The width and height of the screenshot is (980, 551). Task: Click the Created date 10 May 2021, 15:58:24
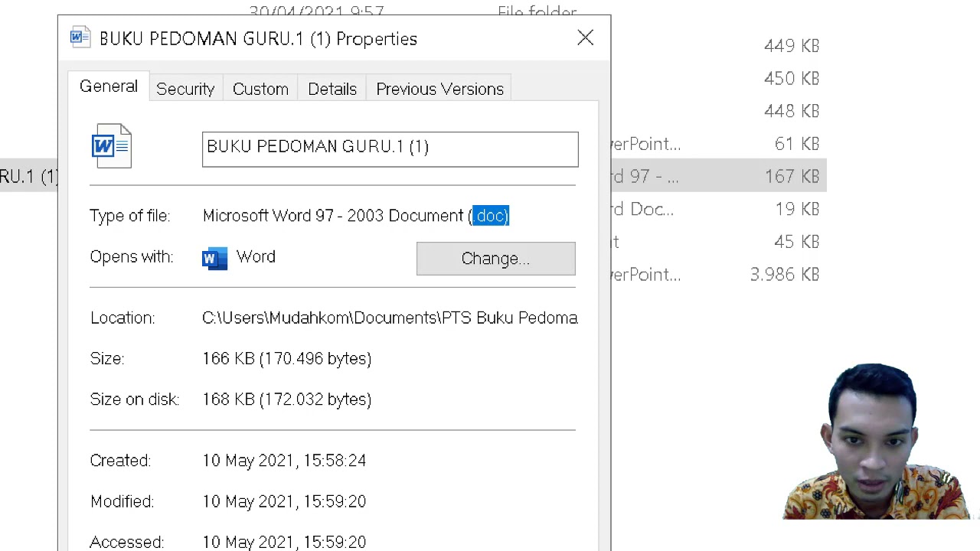[284, 461]
